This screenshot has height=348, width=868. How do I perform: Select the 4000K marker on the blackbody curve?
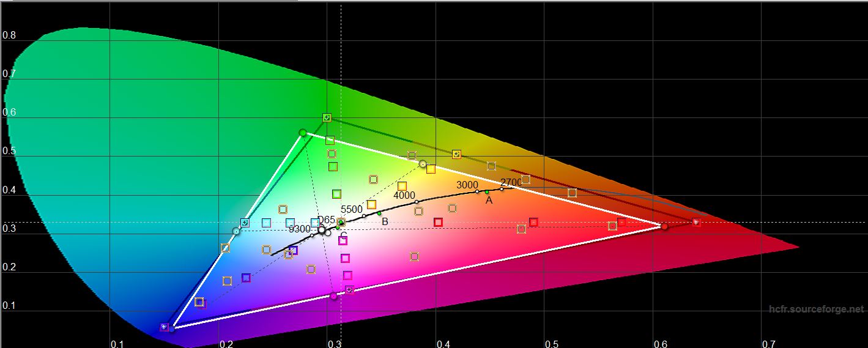tap(417, 202)
